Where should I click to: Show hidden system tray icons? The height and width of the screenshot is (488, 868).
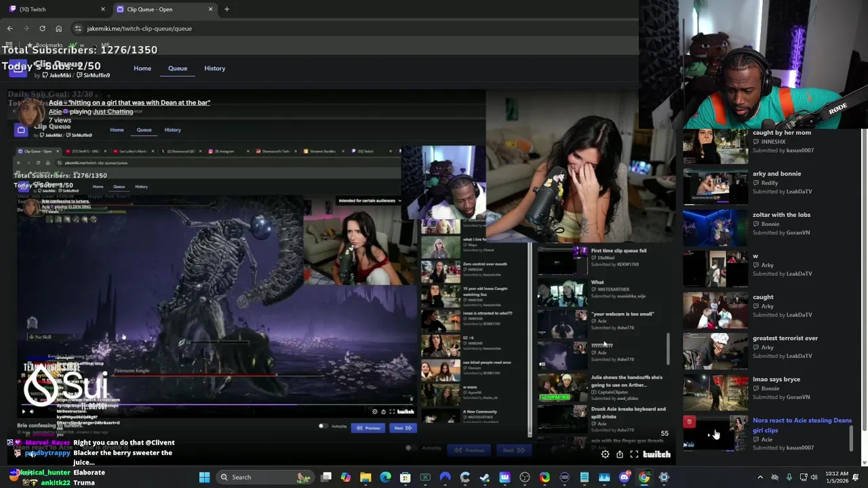coord(760,477)
